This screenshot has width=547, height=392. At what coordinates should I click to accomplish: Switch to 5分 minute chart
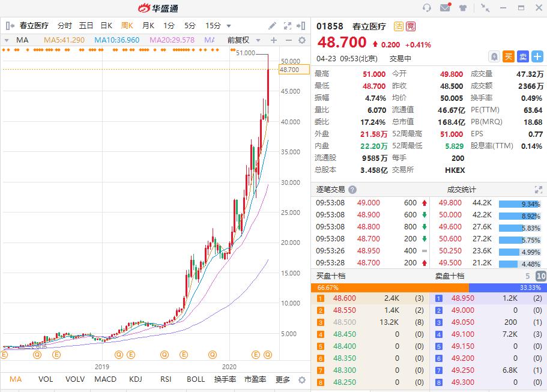click(190, 25)
